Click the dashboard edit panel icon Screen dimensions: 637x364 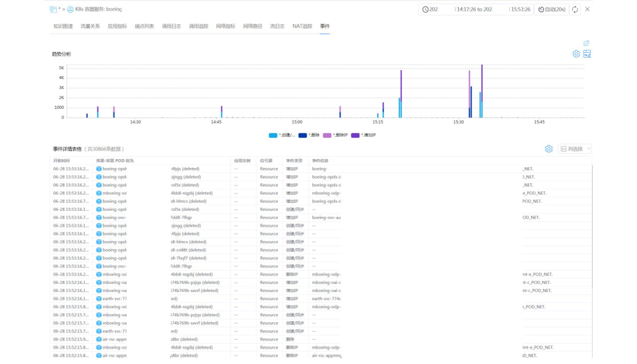pyautogui.click(x=587, y=54)
